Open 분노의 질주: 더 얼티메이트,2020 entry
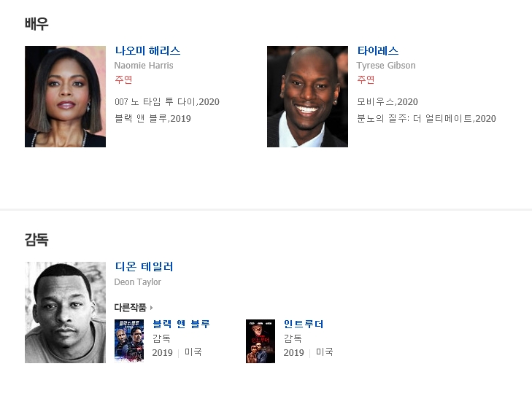Viewport: 532px width, 396px height. pyautogui.click(x=426, y=119)
